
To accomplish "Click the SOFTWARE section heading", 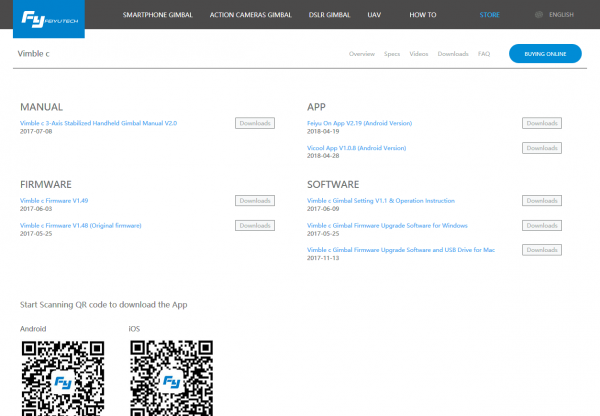I will click(333, 184).
